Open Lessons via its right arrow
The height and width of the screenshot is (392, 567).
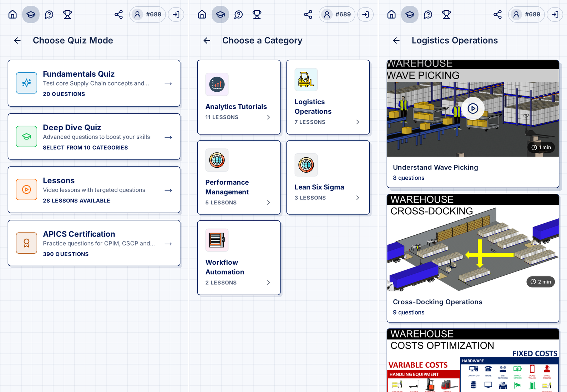click(x=168, y=190)
